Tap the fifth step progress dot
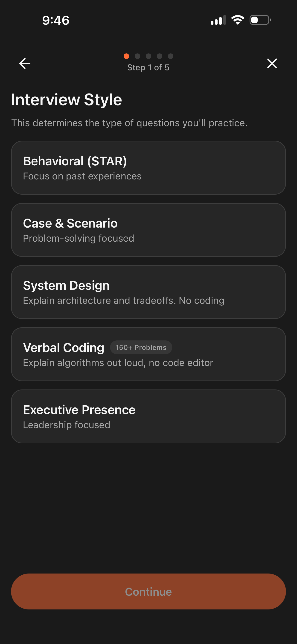The height and width of the screenshot is (644, 297). click(171, 56)
